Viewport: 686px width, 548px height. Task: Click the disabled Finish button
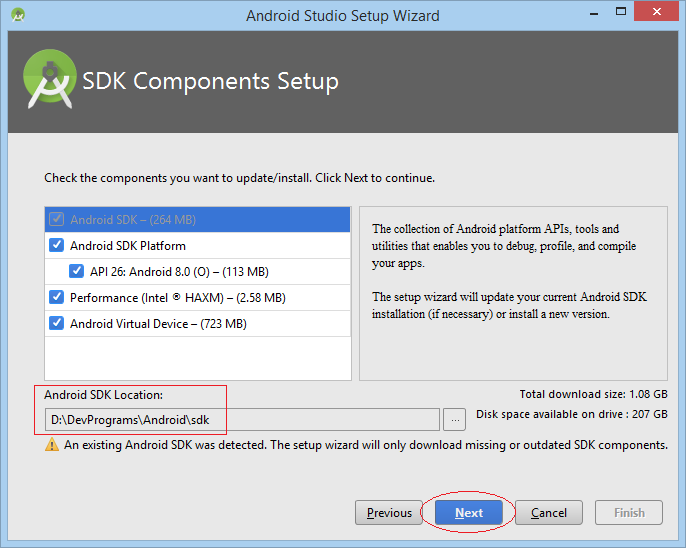629,513
